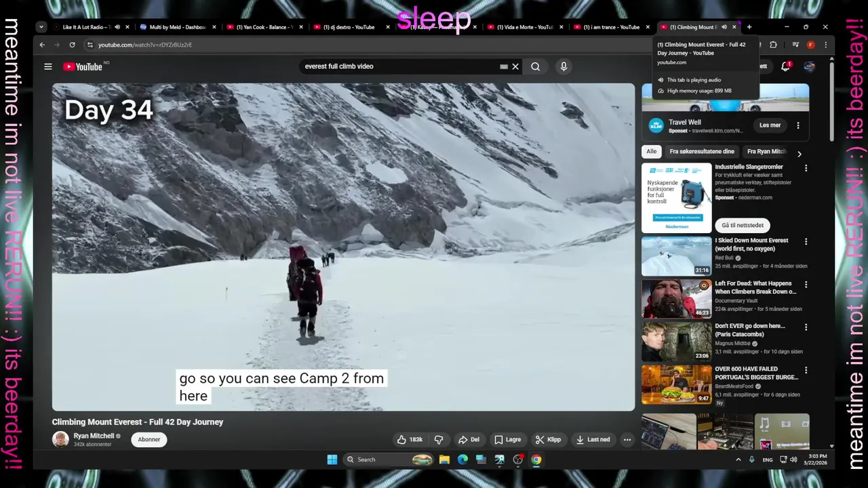Open options for OVER 600 HAVE FAILED video
Viewport: 868px width, 488px height.
[x=806, y=370]
